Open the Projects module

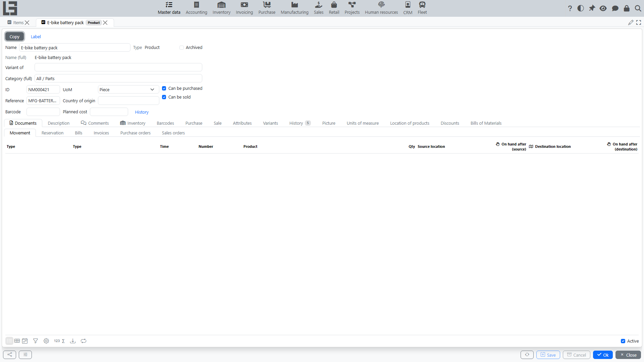tap(352, 8)
